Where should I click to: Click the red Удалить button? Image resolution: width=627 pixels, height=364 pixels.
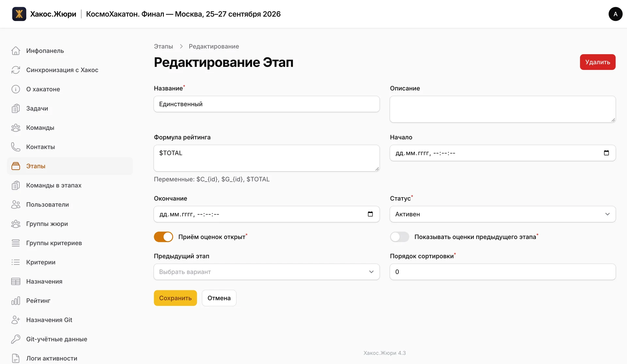pyautogui.click(x=598, y=62)
